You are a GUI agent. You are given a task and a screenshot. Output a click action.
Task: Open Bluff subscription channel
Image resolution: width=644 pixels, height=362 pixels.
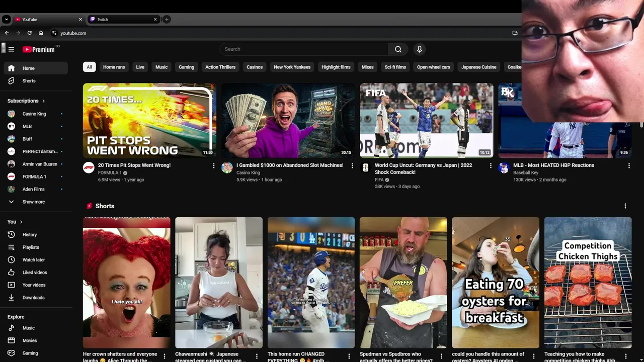(x=35, y=139)
